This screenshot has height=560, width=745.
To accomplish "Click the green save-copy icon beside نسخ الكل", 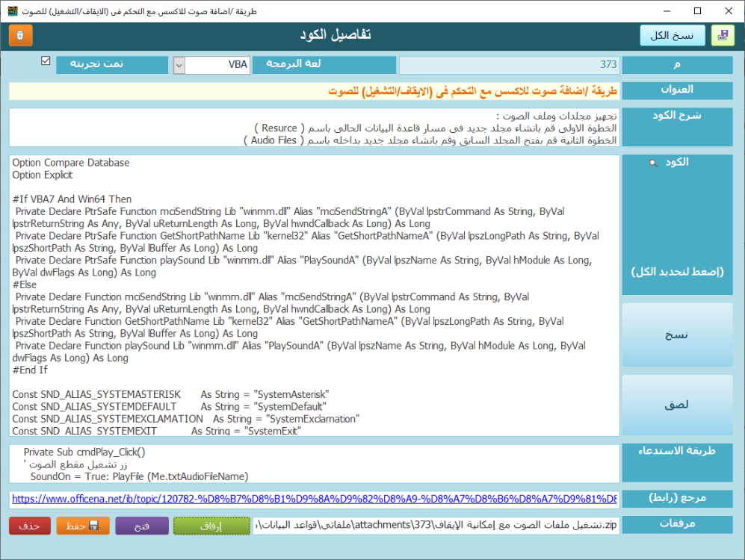I will [x=723, y=35].
